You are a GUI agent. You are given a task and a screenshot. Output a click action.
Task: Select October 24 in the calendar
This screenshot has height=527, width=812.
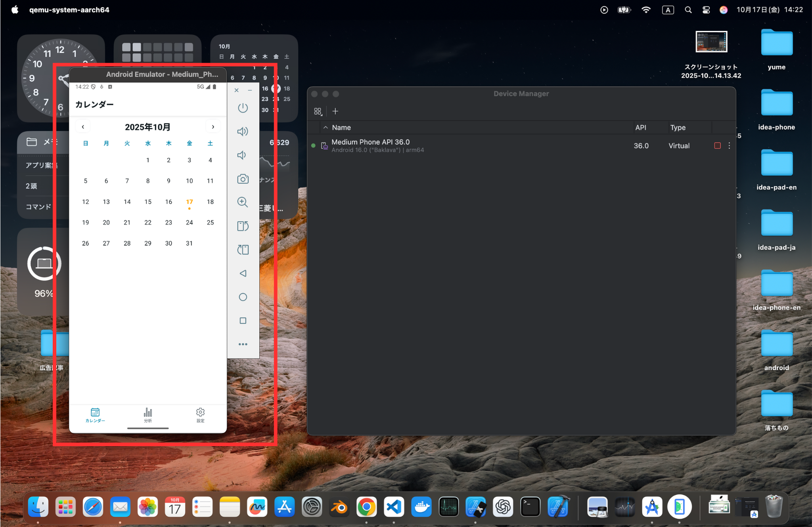pyautogui.click(x=190, y=222)
